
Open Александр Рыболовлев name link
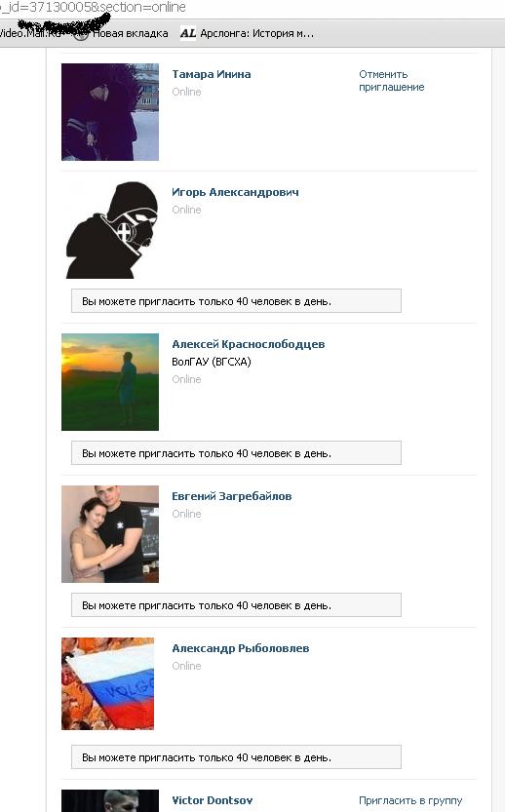point(241,648)
